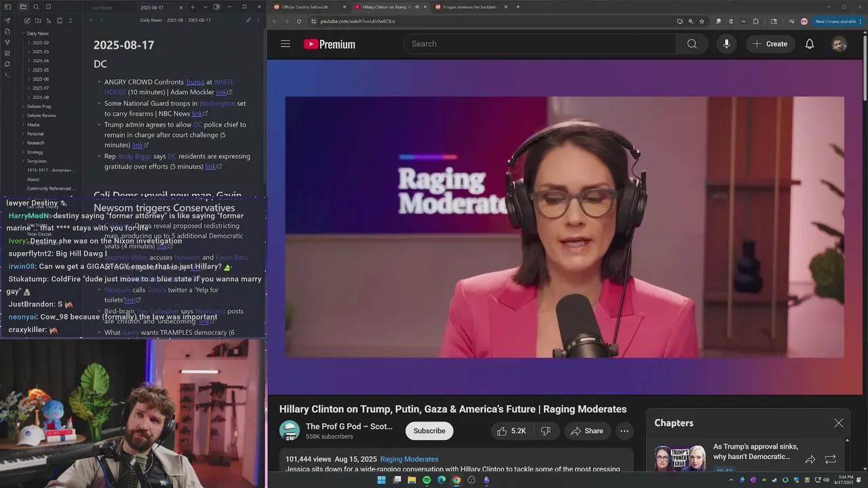Change the sort order in the Obsidian file explorer
The width and height of the screenshot is (868, 488).
pos(49,20)
